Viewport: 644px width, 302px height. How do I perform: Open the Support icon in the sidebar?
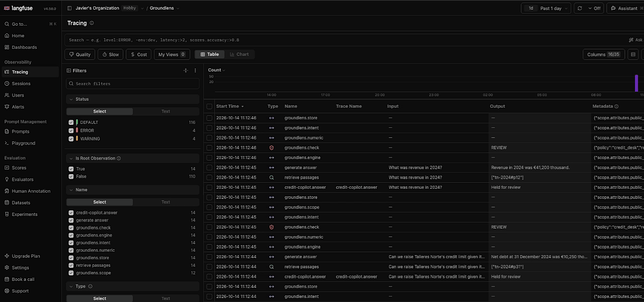coord(7,290)
